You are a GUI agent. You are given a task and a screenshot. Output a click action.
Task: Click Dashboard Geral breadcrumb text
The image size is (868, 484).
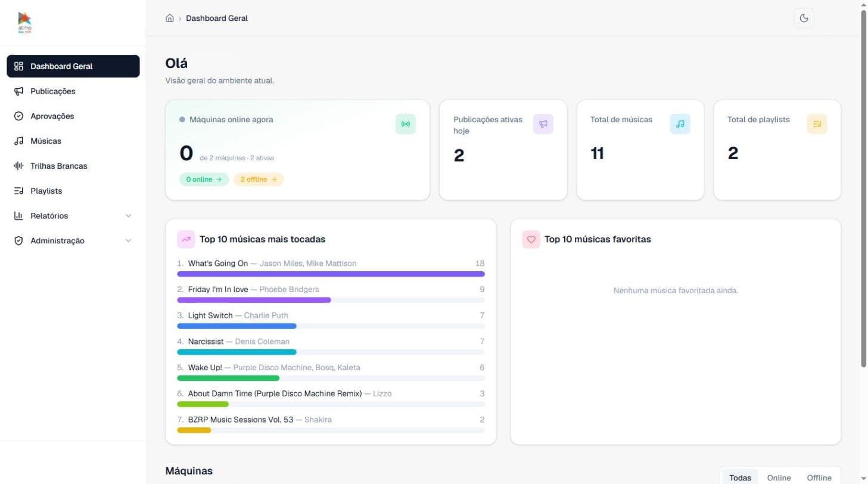tap(217, 18)
